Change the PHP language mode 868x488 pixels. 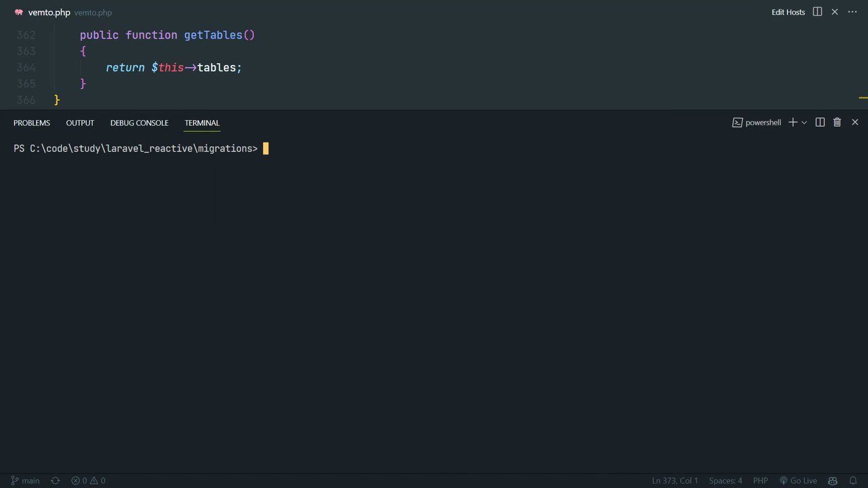point(760,481)
